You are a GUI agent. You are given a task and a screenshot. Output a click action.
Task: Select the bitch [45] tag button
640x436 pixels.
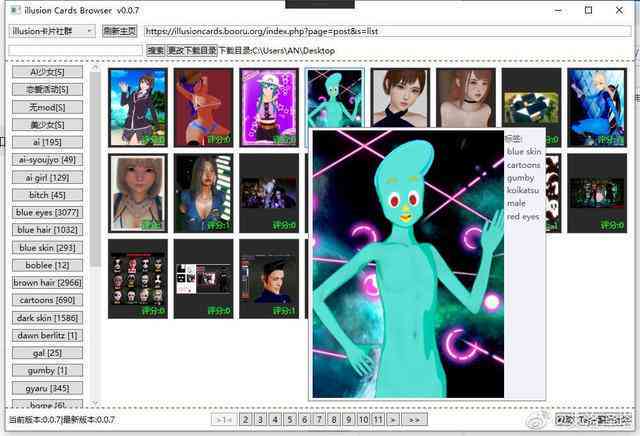coord(47,195)
